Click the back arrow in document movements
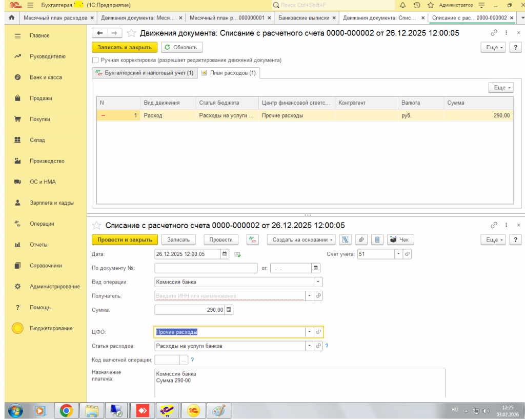525x420 pixels. click(x=99, y=33)
